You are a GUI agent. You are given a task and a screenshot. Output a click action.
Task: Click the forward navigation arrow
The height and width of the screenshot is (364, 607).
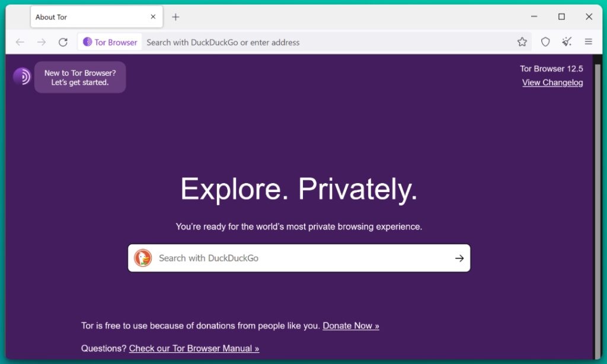pos(41,42)
